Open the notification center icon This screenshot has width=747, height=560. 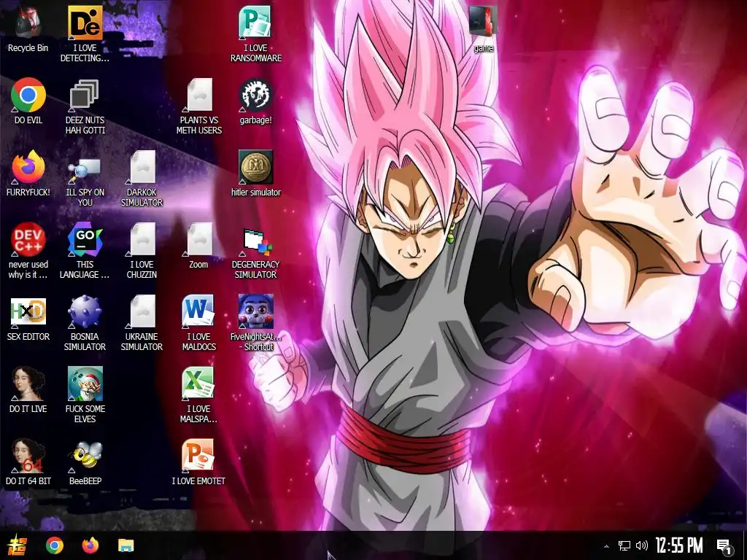(724, 547)
